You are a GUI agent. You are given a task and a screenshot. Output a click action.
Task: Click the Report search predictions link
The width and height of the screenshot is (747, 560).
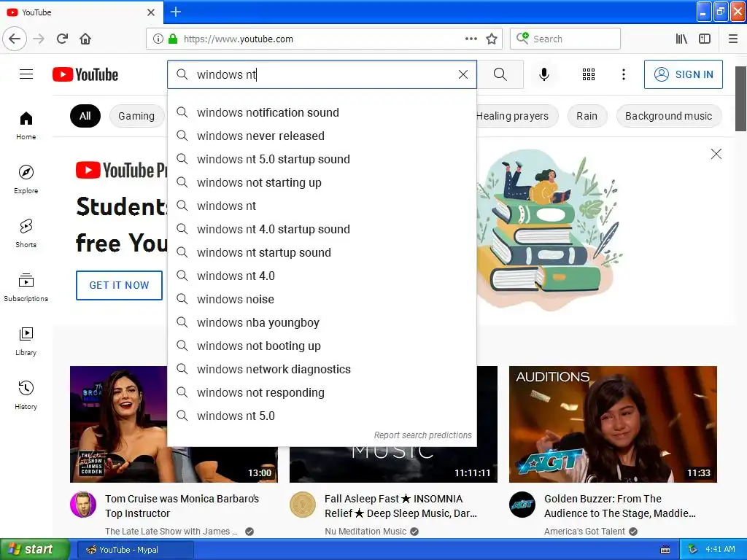point(422,435)
